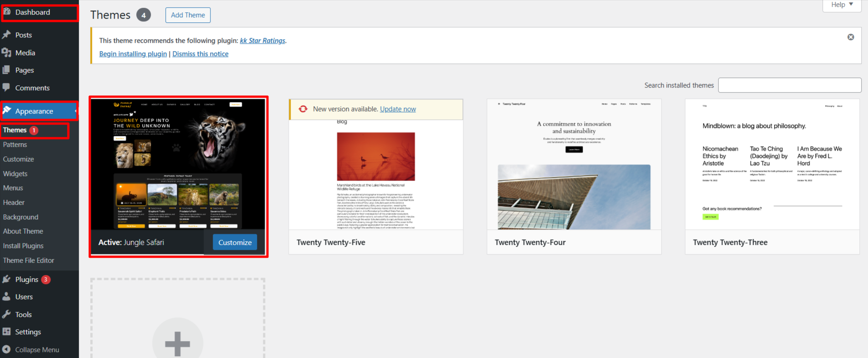868x358 pixels.
Task: Select Background submenu item
Action: 21,217
